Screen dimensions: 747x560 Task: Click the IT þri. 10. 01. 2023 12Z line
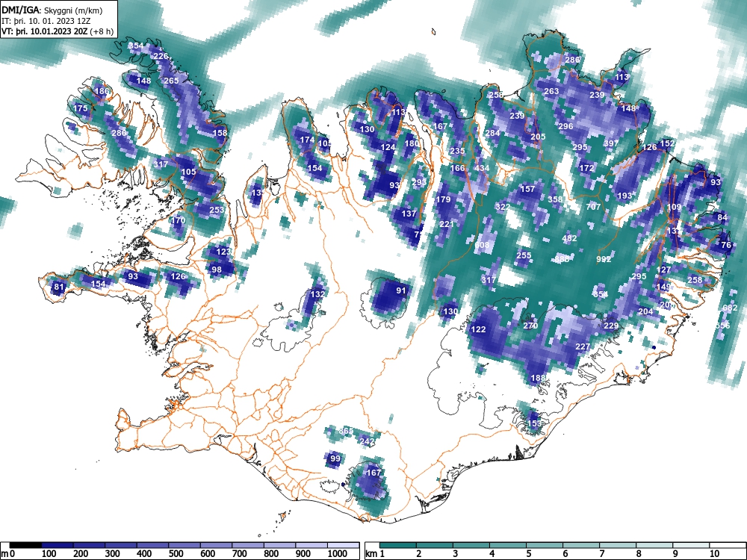point(45,20)
